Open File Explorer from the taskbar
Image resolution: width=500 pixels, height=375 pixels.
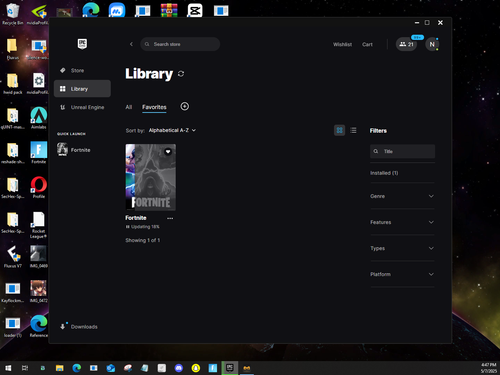click(x=60, y=368)
